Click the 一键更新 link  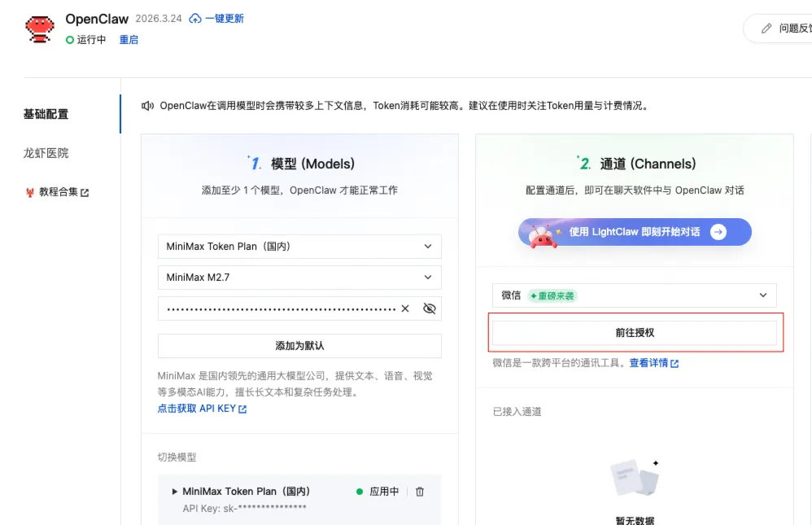[x=225, y=19]
